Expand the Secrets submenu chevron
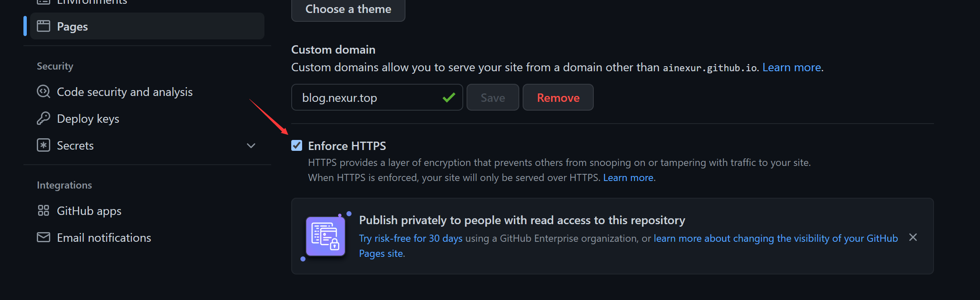The width and height of the screenshot is (980, 300). 251,146
